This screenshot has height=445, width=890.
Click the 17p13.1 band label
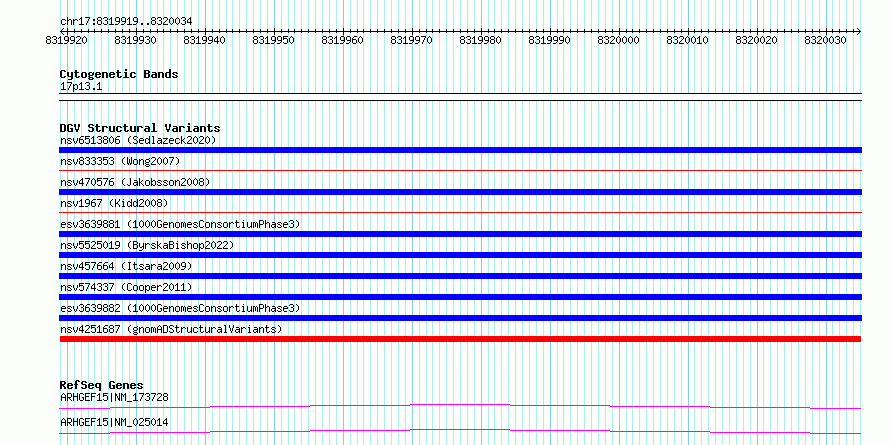click(81, 87)
